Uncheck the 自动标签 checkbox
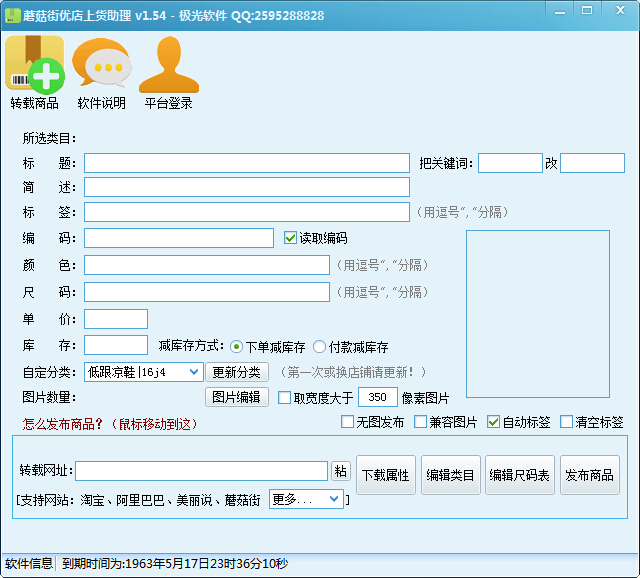The width and height of the screenshot is (640, 578). pos(494,422)
